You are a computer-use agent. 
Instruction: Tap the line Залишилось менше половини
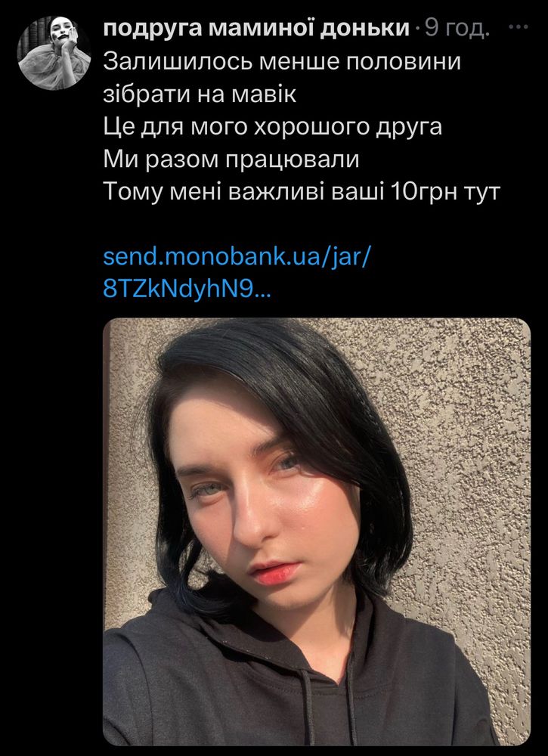283,62
